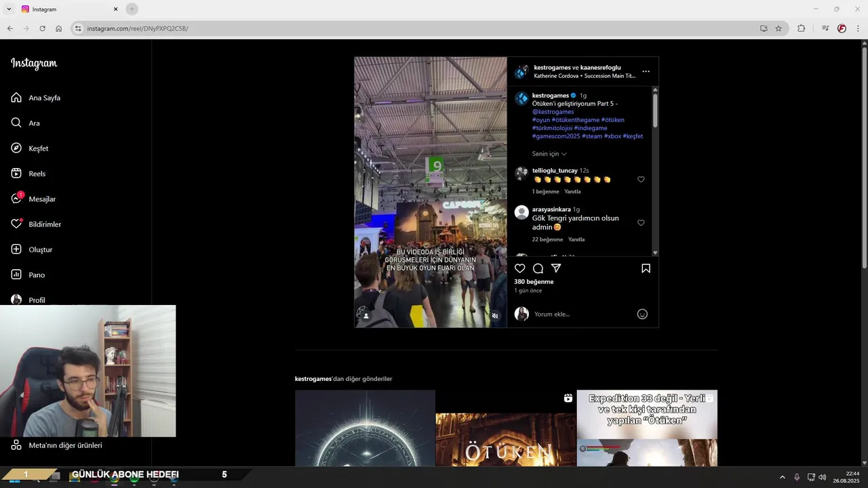Close the Instagram tab
The width and height of the screenshot is (868, 488).
coord(115,9)
